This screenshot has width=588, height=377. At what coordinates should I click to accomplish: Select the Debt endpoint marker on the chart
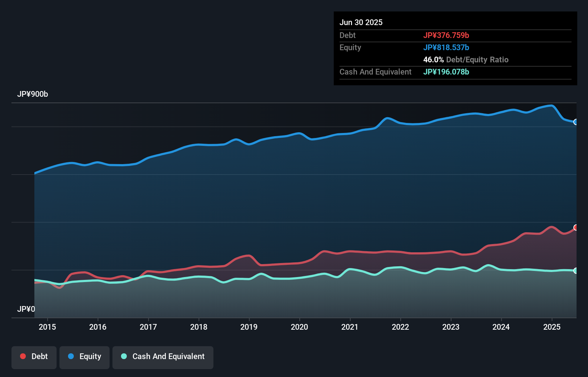point(575,227)
